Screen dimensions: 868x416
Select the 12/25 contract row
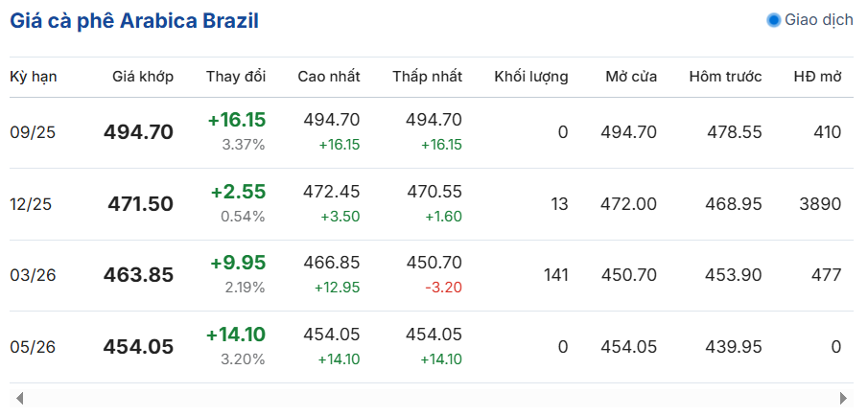click(432, 204)
